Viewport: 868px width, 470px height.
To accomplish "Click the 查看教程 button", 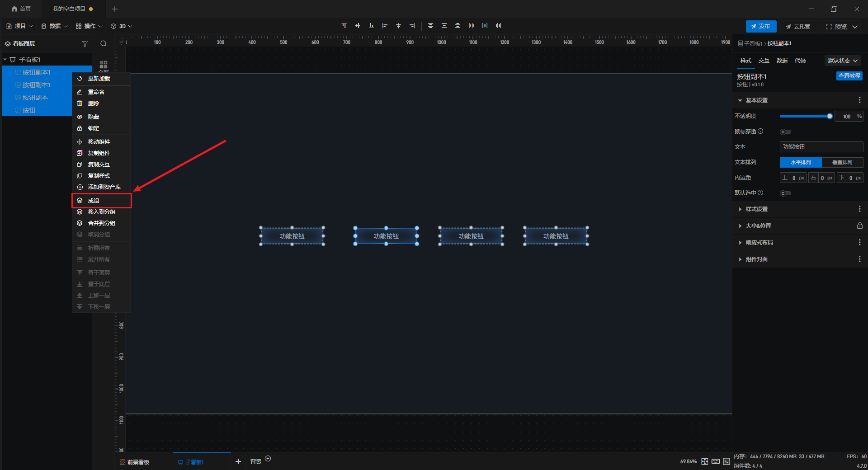I will coord(849,76).
